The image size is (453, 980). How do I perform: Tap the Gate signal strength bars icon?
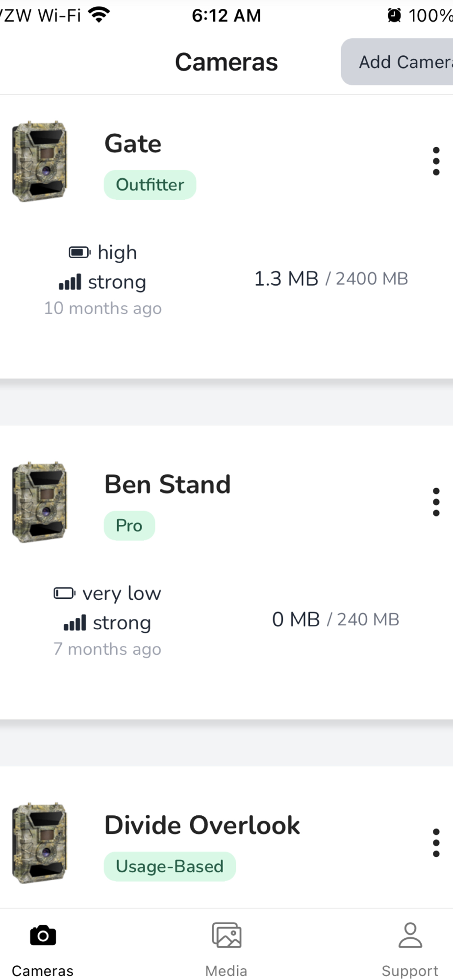pyautogui.click(x=70, y=282)
